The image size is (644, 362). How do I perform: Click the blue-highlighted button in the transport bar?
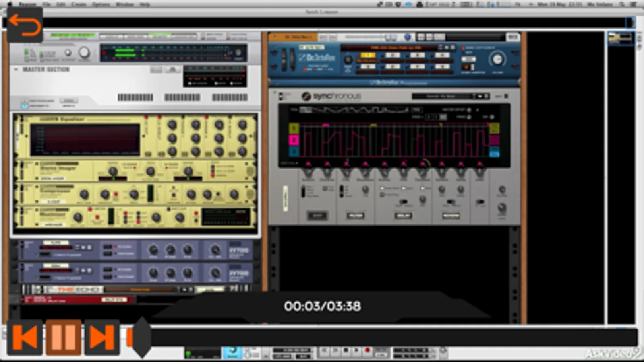click(x=232, y=352)
